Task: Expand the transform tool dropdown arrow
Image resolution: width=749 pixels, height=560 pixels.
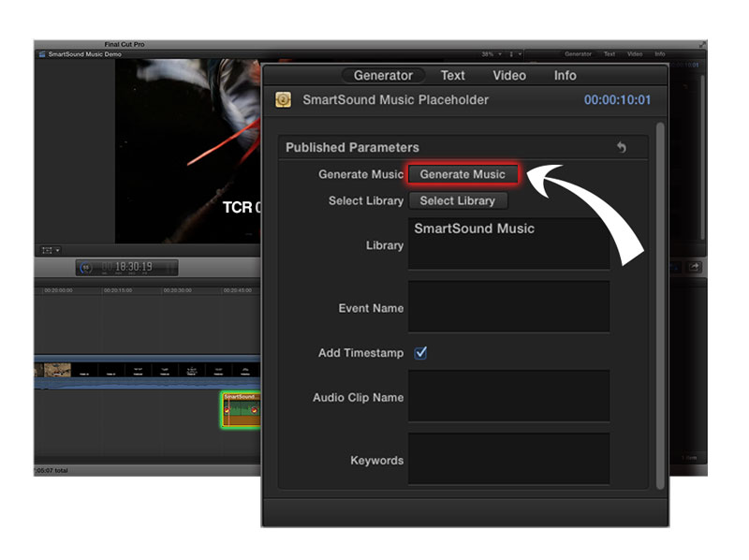Action: click(57, 250)
